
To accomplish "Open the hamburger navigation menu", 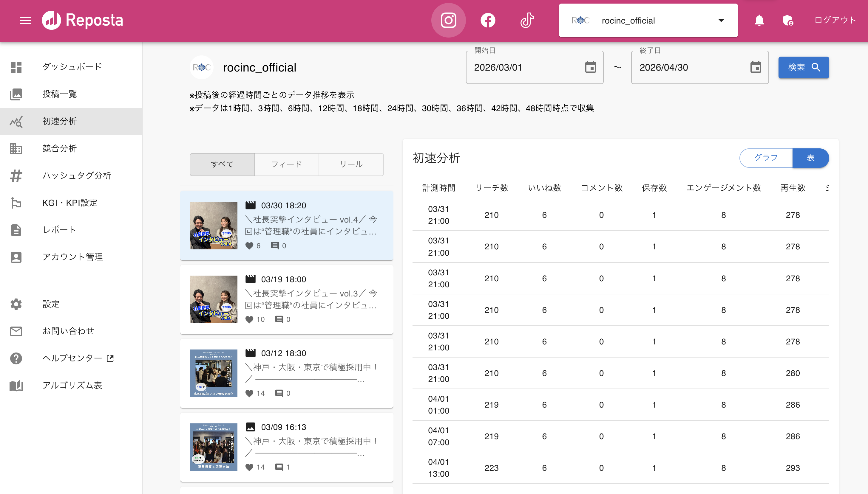I will point(25,20).
